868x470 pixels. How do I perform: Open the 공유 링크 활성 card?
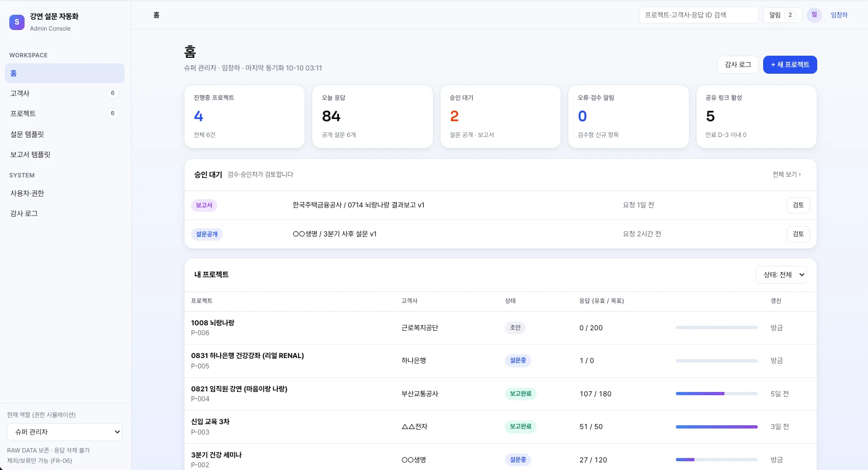pyautogui.click(x=757, y=116)
